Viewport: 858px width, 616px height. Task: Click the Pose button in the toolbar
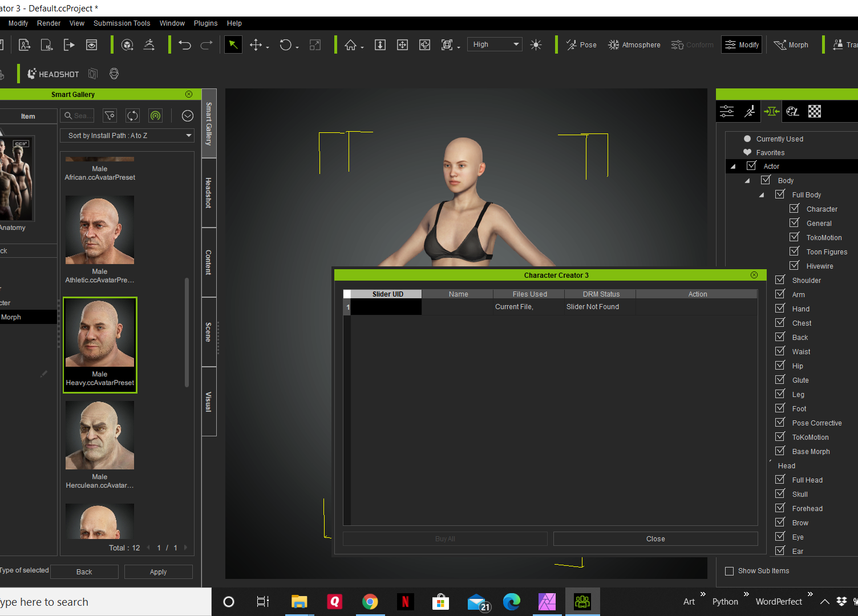[x=581, y=44]
